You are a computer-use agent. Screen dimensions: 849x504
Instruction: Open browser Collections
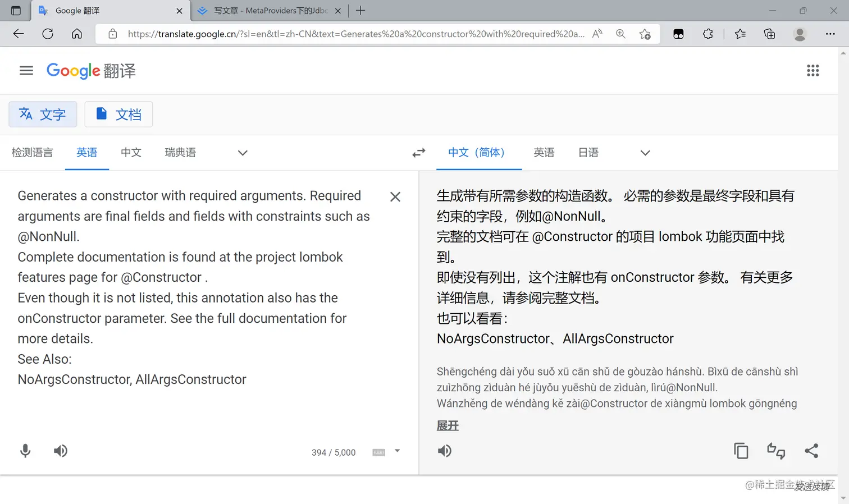[770, 34]
